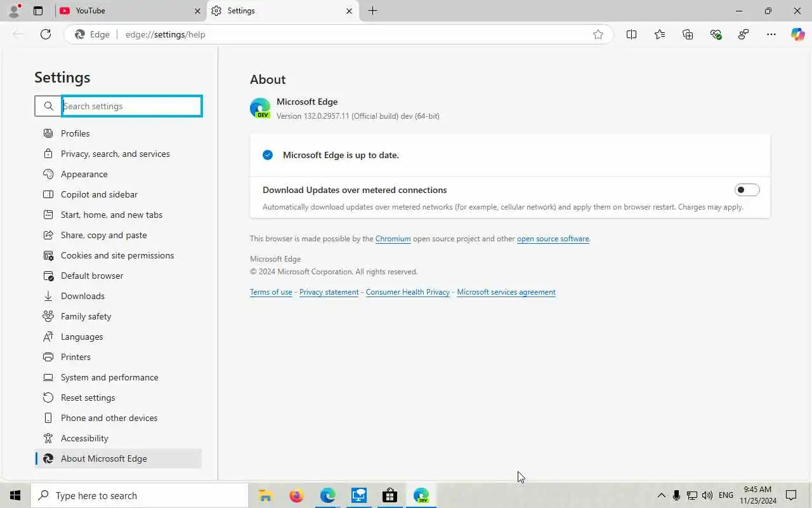This screenshot has width=812, height=508.
Task: Click the microphone tray icon
Action: click(x=677, y=495)
